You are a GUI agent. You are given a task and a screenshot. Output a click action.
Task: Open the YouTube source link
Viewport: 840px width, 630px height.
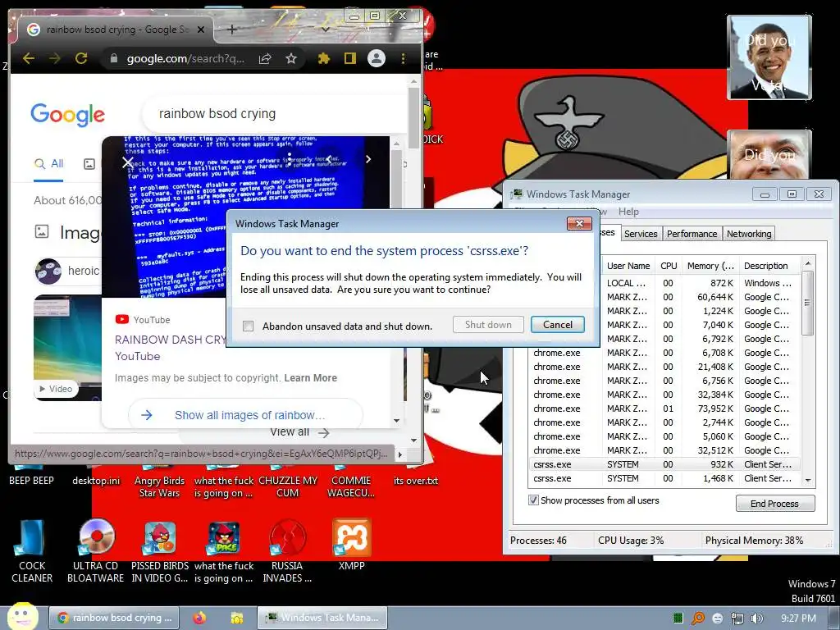(143, 320)
